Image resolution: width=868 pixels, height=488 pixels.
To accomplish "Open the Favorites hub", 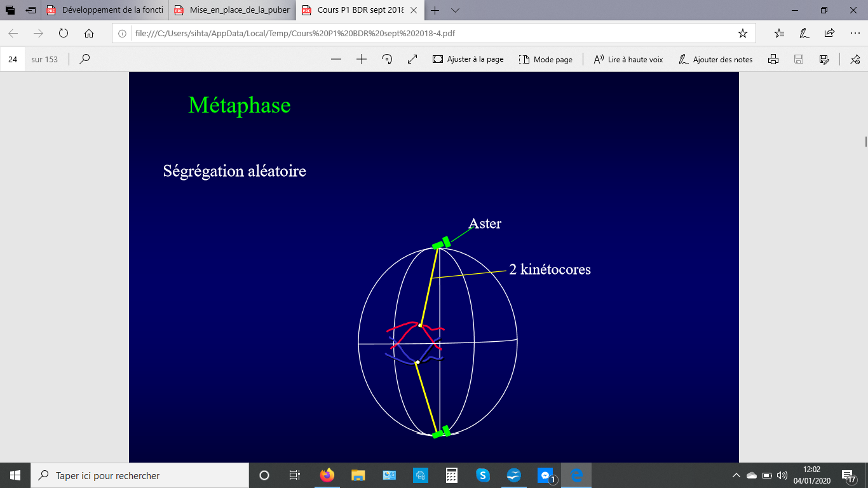I will click(780, 33).
